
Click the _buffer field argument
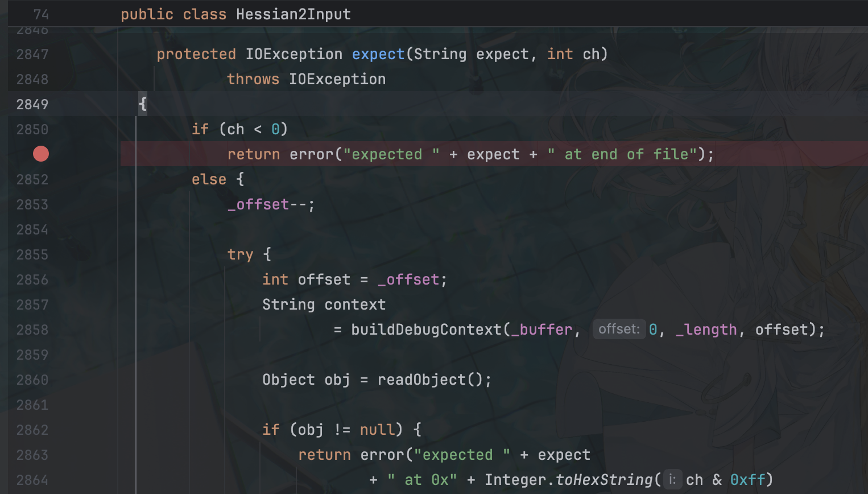(x=542, y=330)
